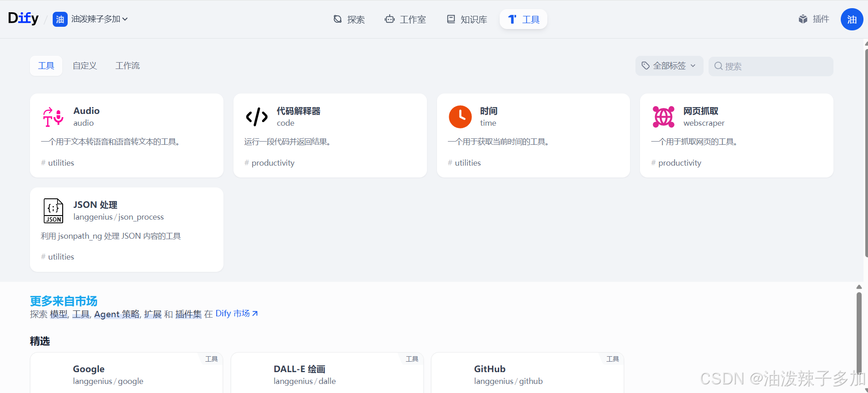Viewport: 868px width, 393px height.
Task: Click the main page scrollbar
Action: coord(866,152)
